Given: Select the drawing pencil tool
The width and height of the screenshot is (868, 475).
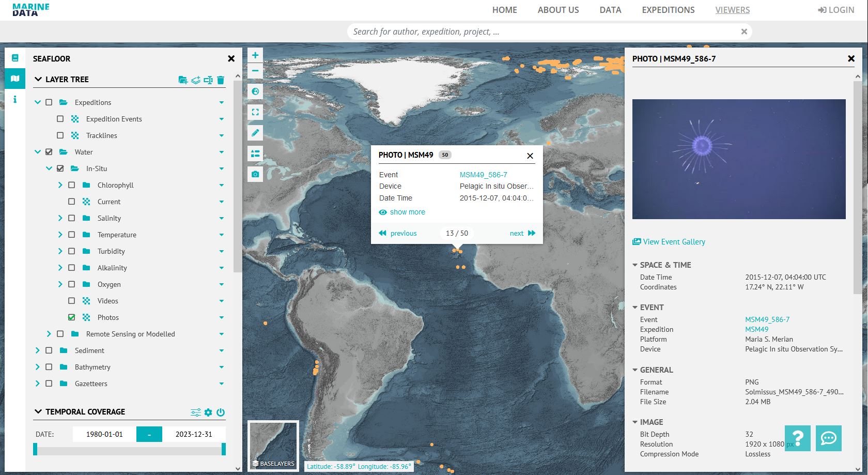Looking at the screenshot, I should click(255, 132).
